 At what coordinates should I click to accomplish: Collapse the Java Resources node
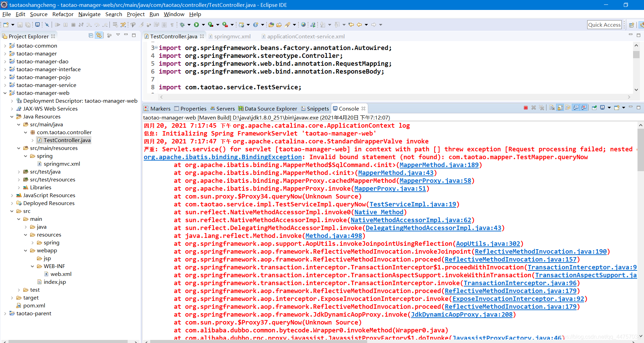[12, 117]
